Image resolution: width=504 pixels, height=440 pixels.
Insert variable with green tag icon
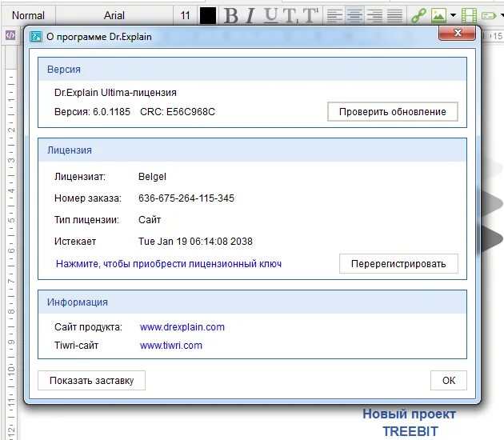[489, 15]
